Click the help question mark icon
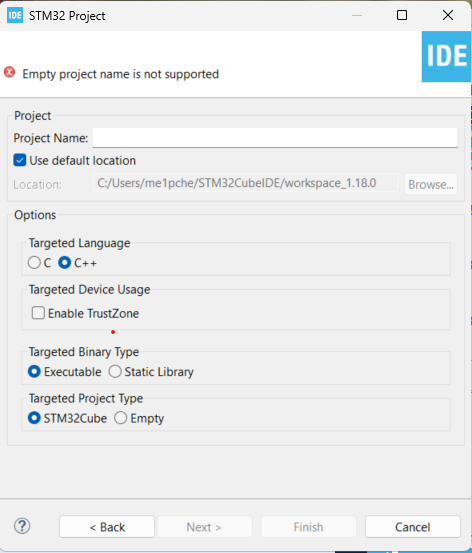Screen dimensions: 472x553 [x=22, y=526]
